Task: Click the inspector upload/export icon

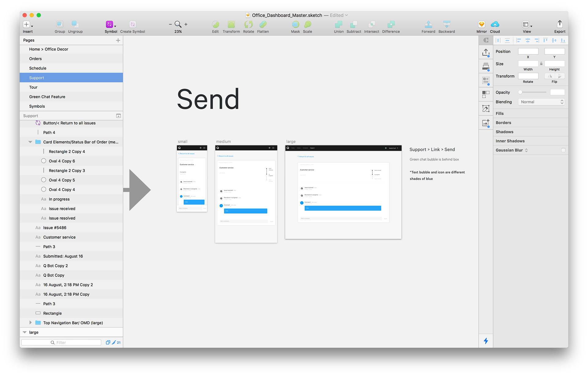Action: pyautogui.click(x=486, y=53)
